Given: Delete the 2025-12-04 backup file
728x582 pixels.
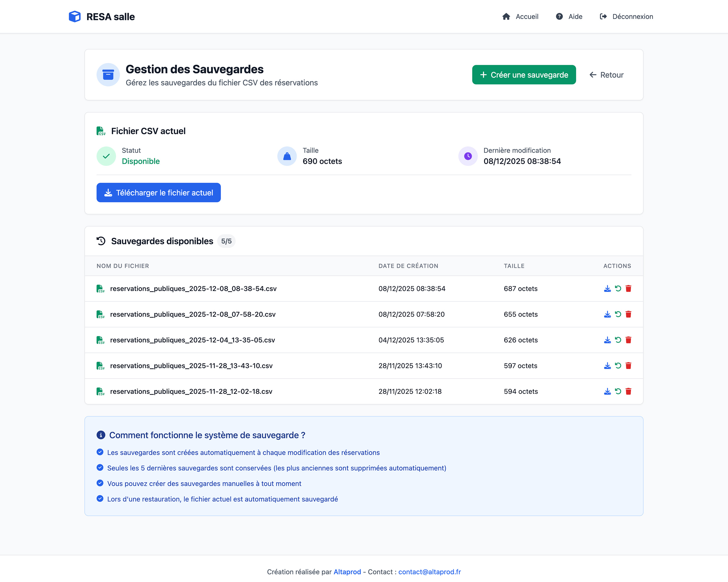Looking at the screenshot, I should coord(628,340).
